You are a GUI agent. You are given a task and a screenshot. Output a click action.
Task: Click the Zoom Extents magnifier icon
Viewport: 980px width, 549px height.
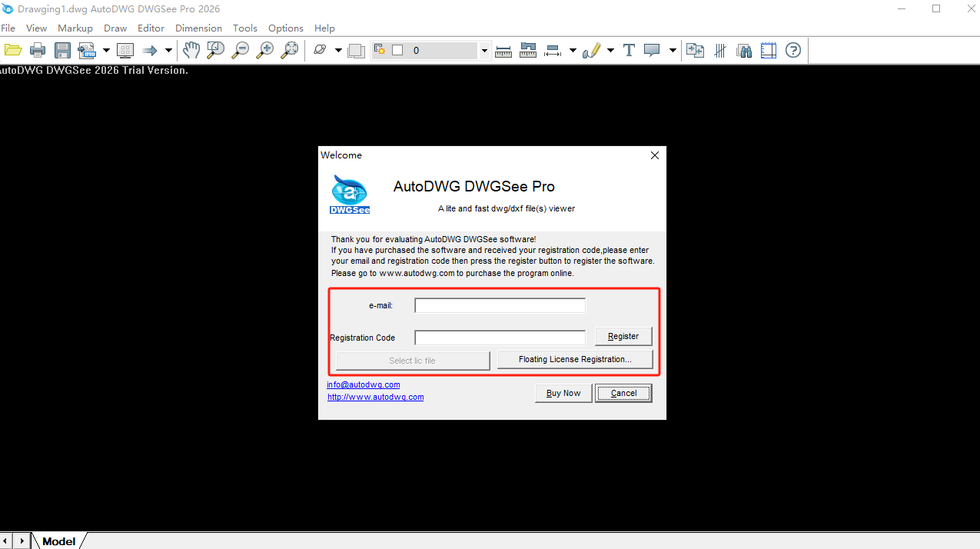[290, 51]
